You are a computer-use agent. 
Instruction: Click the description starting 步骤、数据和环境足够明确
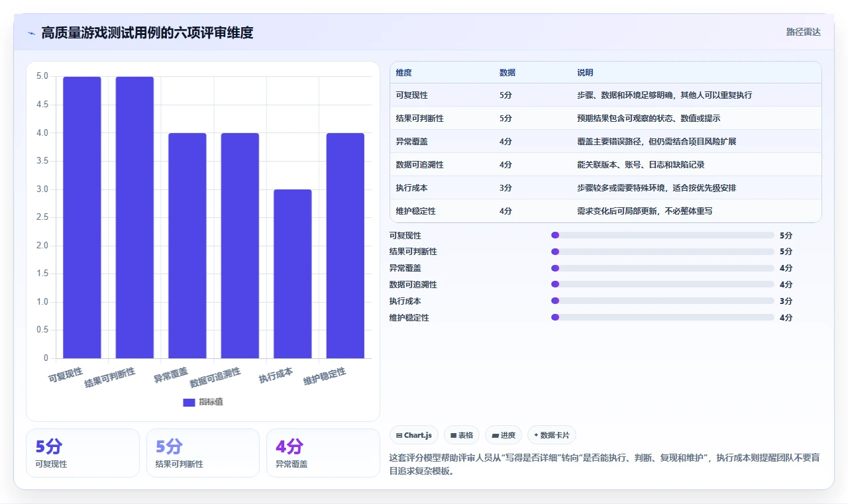(x=664, y=95)
